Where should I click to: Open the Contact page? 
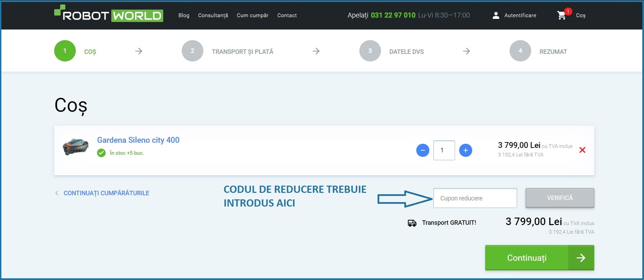287,15
